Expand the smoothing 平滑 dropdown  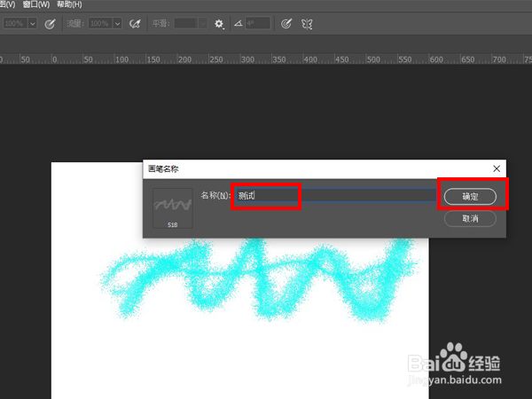pyautogui.click(x=203, y=23)
